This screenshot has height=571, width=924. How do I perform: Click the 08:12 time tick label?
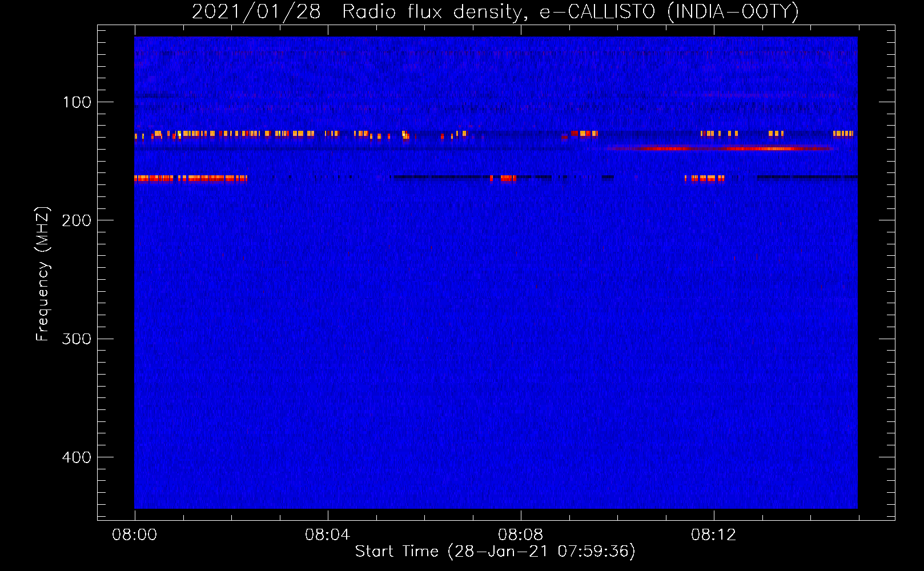click(x=714, y=535)
